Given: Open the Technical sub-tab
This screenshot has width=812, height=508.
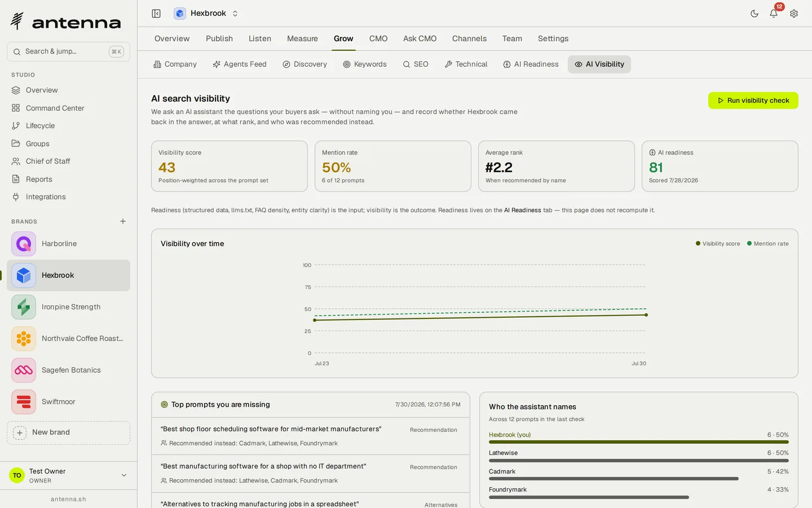Looking at the screenshot, I should tap(466, 64).
